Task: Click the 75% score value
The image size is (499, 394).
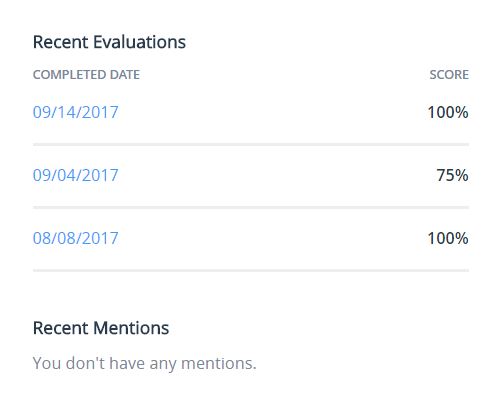Action: coord(452,175)
